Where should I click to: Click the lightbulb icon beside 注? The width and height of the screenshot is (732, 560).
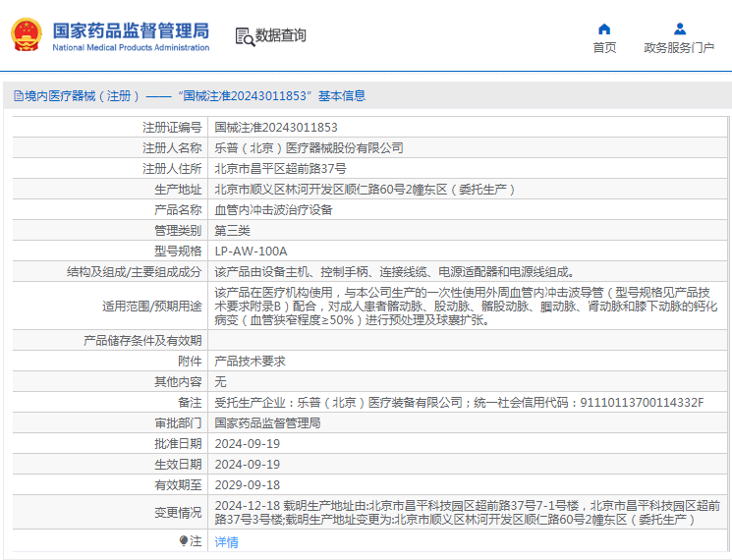click(x=184, y=541)
